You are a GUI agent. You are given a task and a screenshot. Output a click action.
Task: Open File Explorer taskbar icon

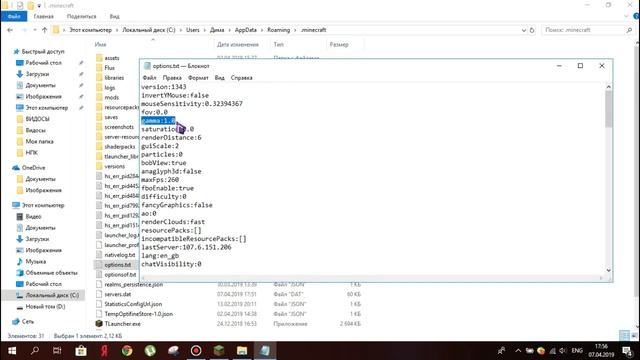point(242,351)
